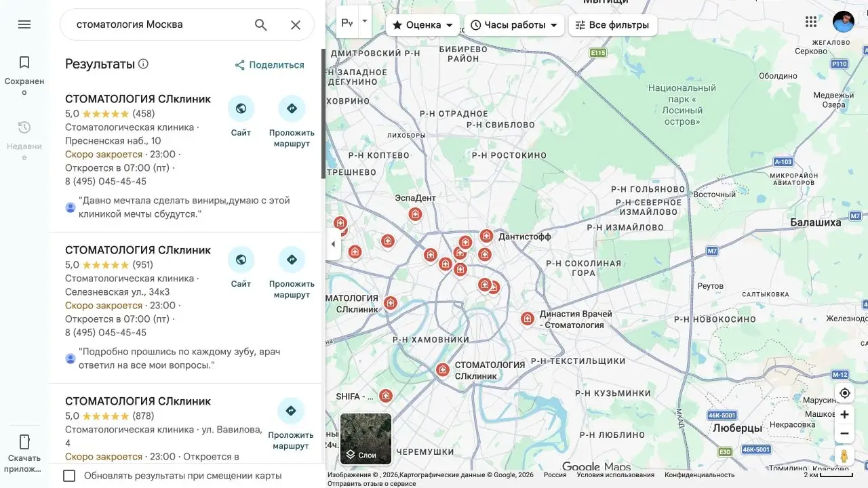Click the Условия использования link
Image resolution: width=868 pixels, height=488 pixels.
616,475
